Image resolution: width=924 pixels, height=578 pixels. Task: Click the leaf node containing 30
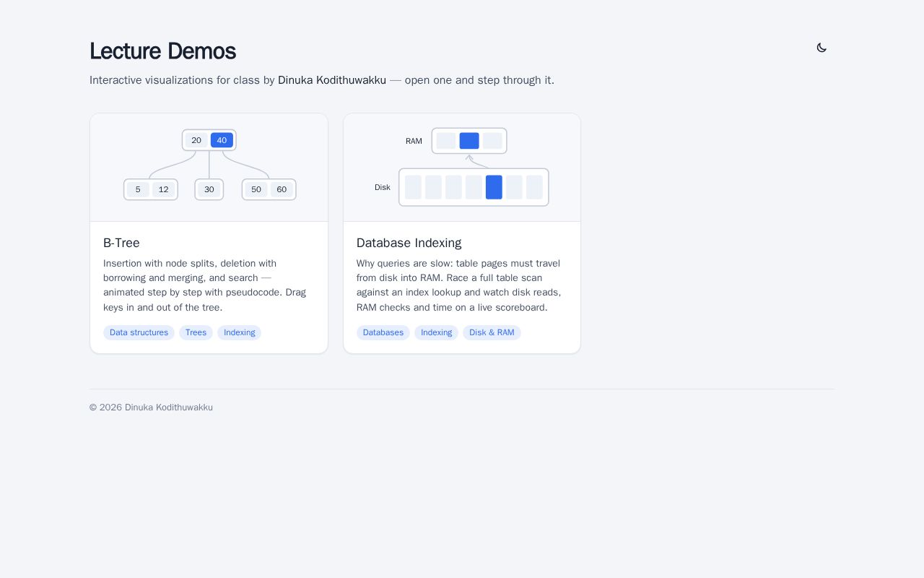pos(209,189)
